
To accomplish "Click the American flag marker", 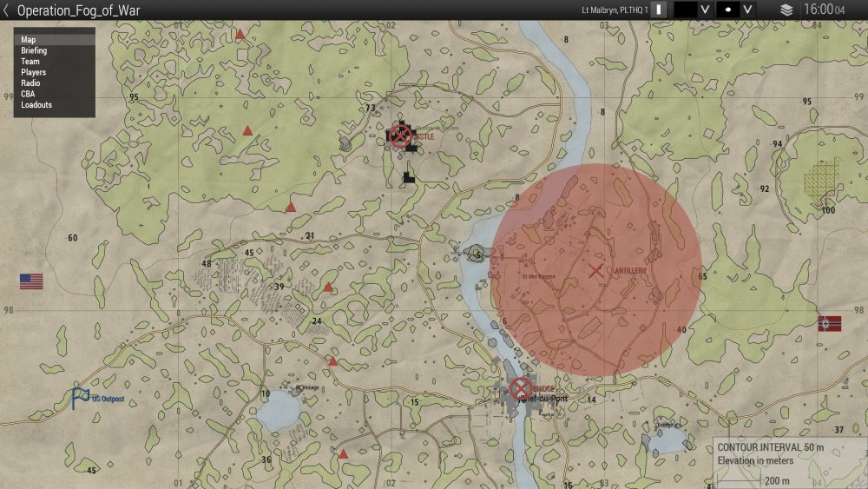I will point(31,281).
